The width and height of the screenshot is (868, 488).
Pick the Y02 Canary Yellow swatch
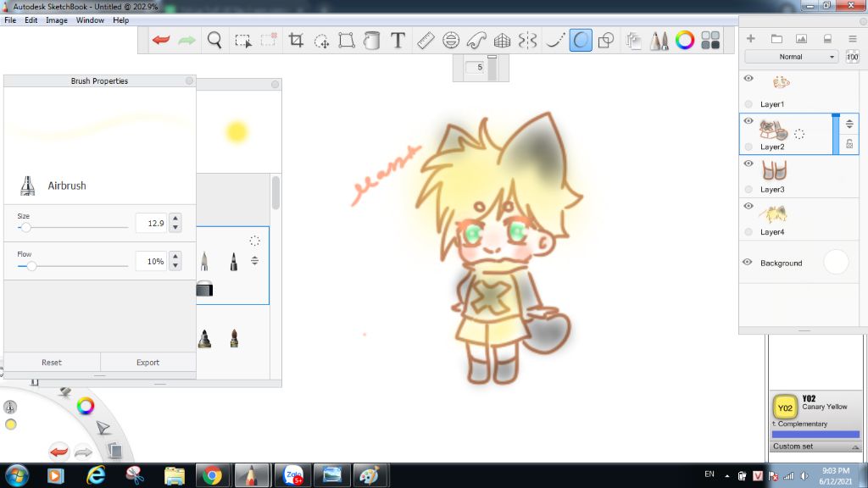(785, 408)
